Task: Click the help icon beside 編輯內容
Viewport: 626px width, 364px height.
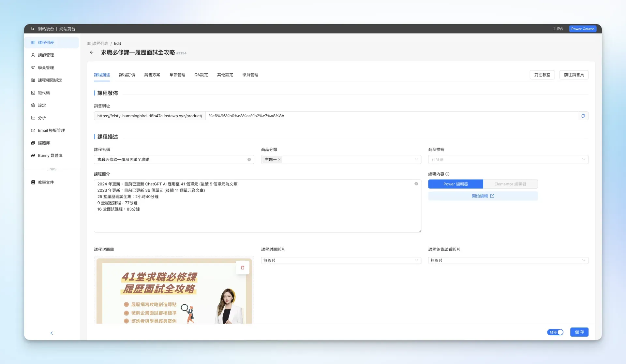Action: (447, 174)
